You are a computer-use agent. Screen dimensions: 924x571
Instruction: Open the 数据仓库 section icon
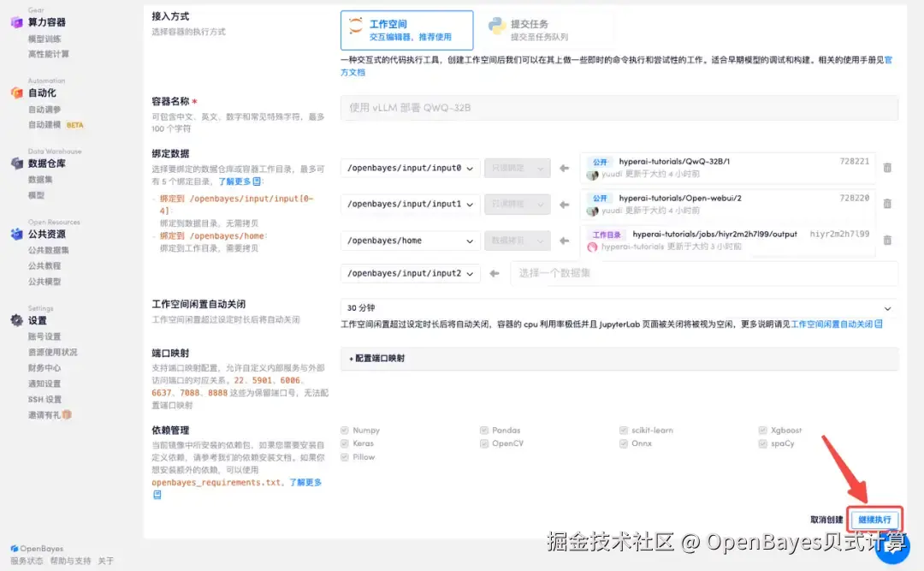pyautogui.click(x=16, y=164)
